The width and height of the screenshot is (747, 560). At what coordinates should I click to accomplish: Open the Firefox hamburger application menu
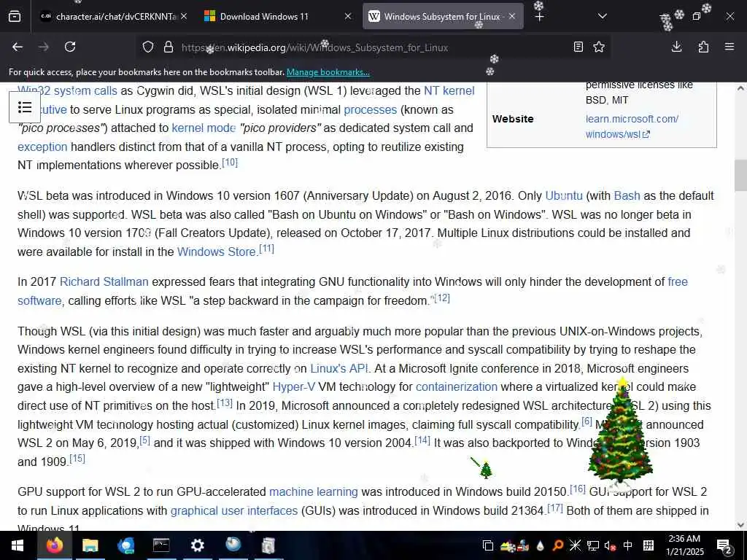click(729, 47)
